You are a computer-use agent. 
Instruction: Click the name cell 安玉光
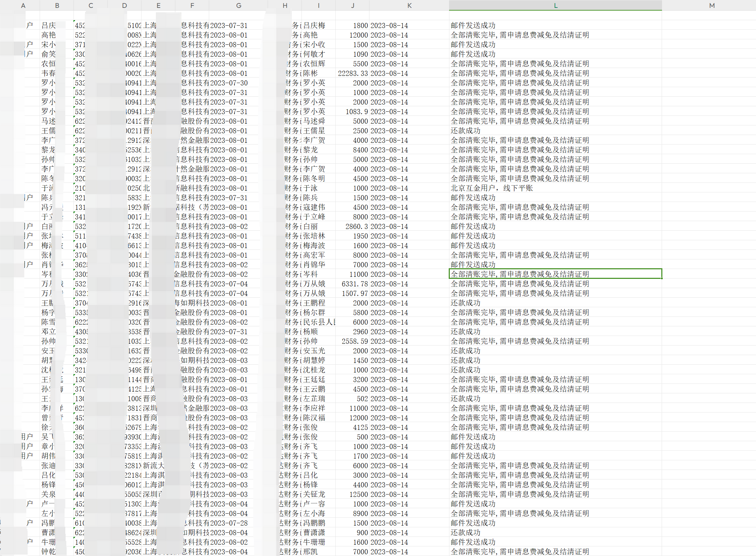[319, 351]
